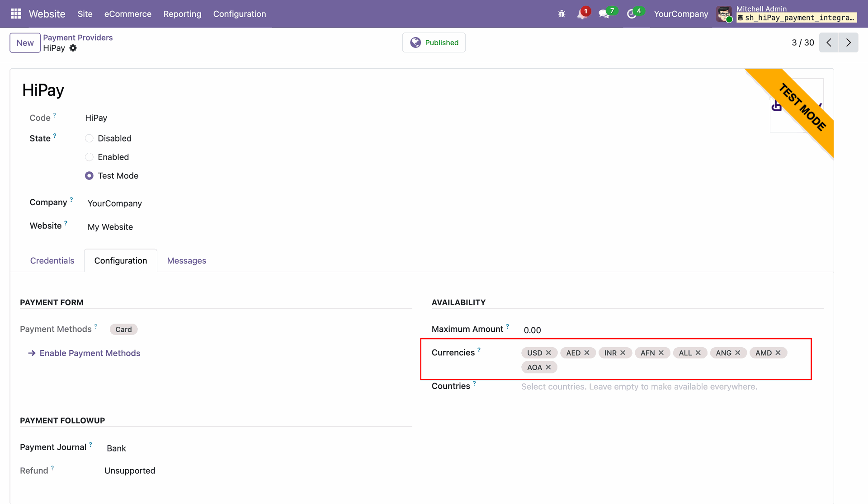Remove the USD currency tag

pyautogui.click(x=548, y=353)
